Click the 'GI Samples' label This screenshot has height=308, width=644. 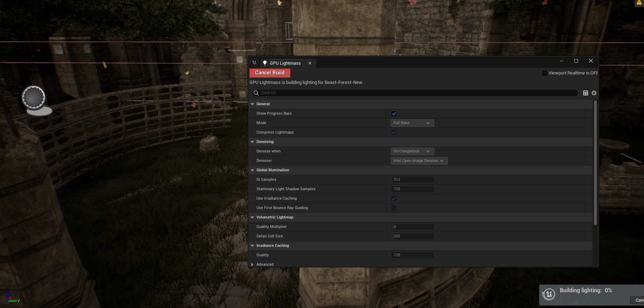[266, 180]
